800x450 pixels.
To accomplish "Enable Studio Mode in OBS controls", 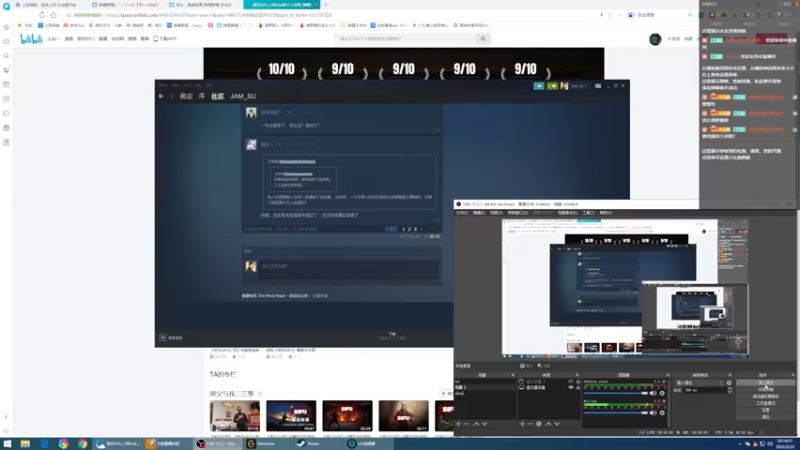I will pos(766,403).
